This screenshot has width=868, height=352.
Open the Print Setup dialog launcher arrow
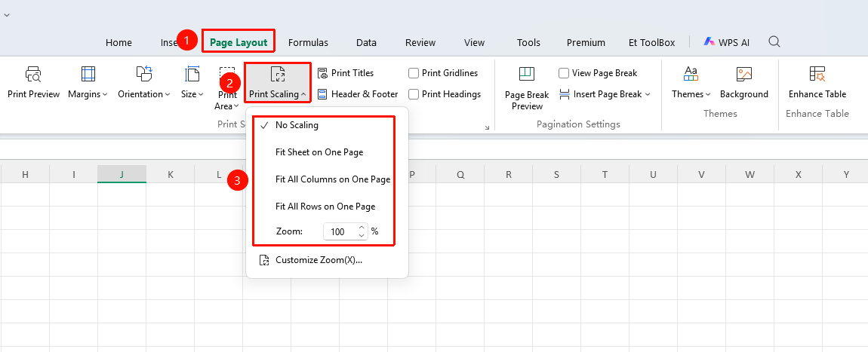[487, 127]
